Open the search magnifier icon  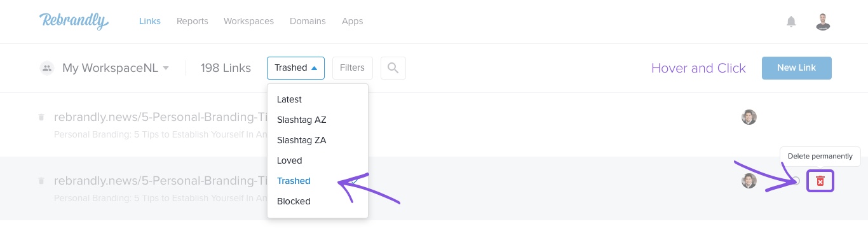point(393,67)
